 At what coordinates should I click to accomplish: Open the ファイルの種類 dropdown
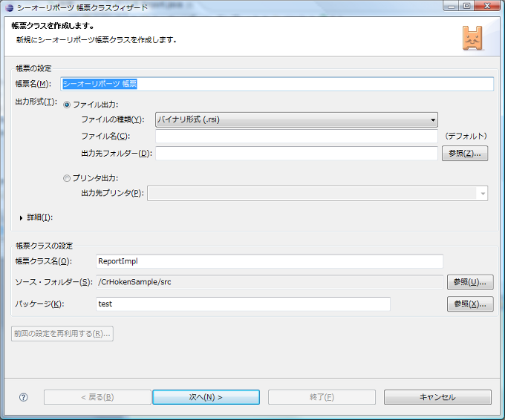point(296,119)
